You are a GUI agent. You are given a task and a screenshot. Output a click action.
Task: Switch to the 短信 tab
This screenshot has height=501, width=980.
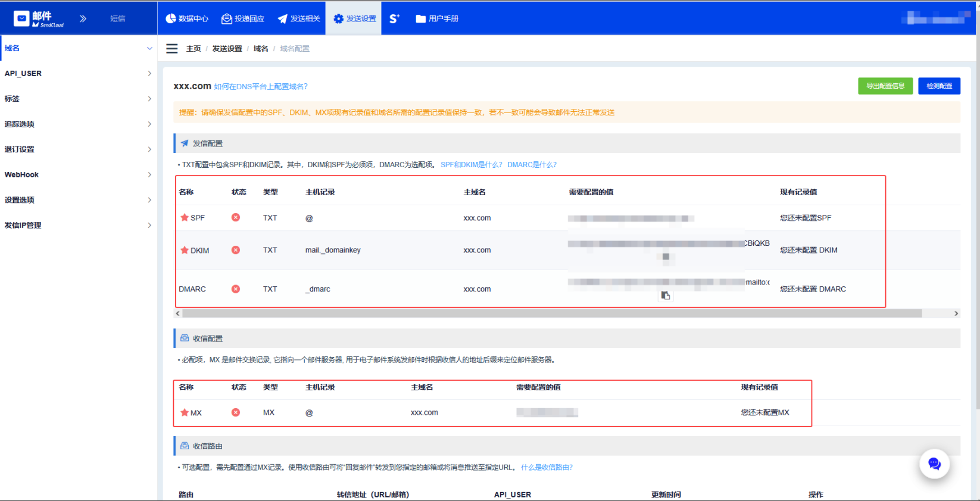[x=118, y=18]
